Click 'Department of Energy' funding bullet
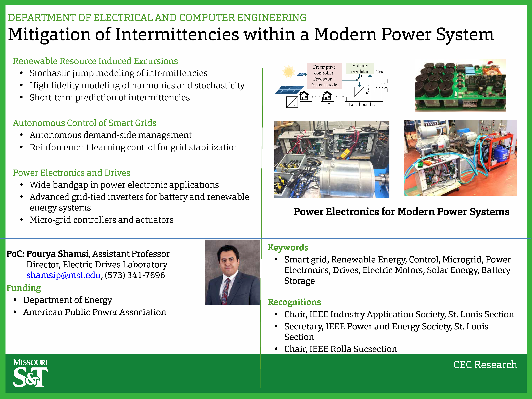The width and height of the screenshot is (532, 399). [68, 300]
